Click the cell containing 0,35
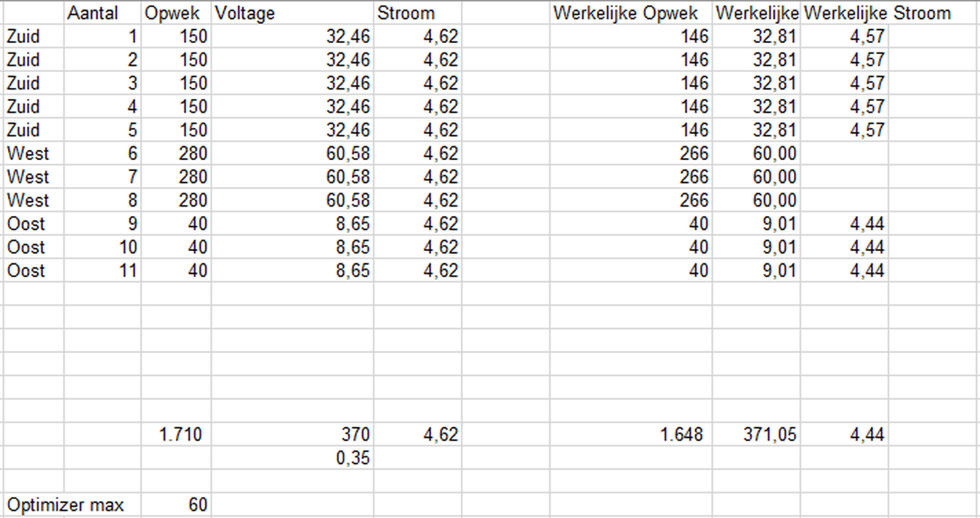This screenshot has width=980, height=518. pyautogui.click(x=292, y=458)
